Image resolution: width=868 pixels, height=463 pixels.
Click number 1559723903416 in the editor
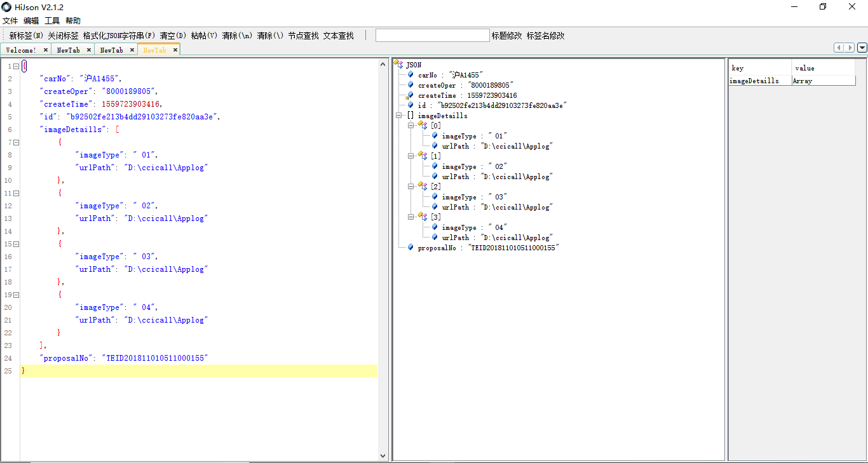coord(132,104)
